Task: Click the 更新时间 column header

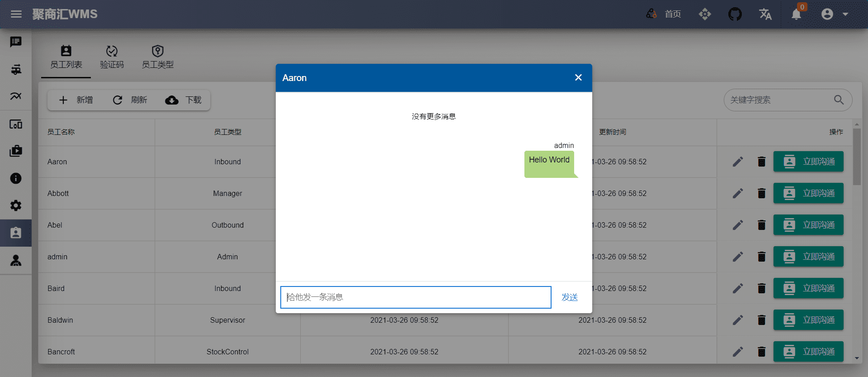Action: coord(613,132)
